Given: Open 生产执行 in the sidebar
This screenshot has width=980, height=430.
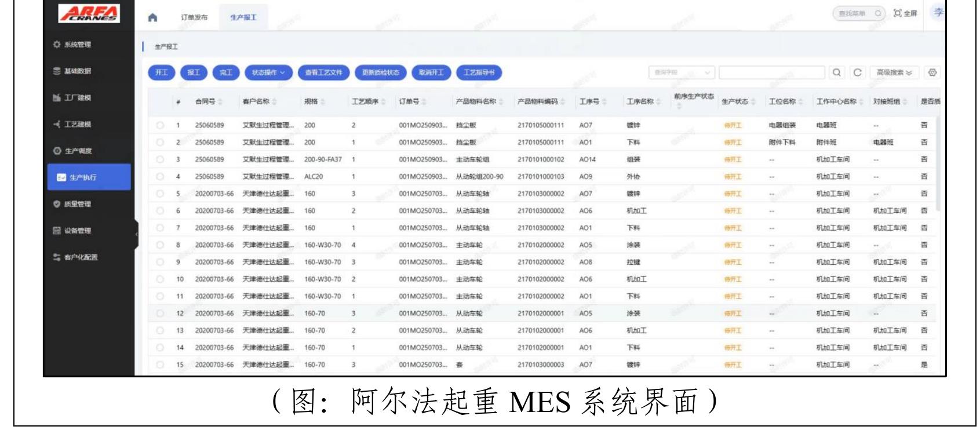Looking at the screenshot, I should click(x=89, y=177).
